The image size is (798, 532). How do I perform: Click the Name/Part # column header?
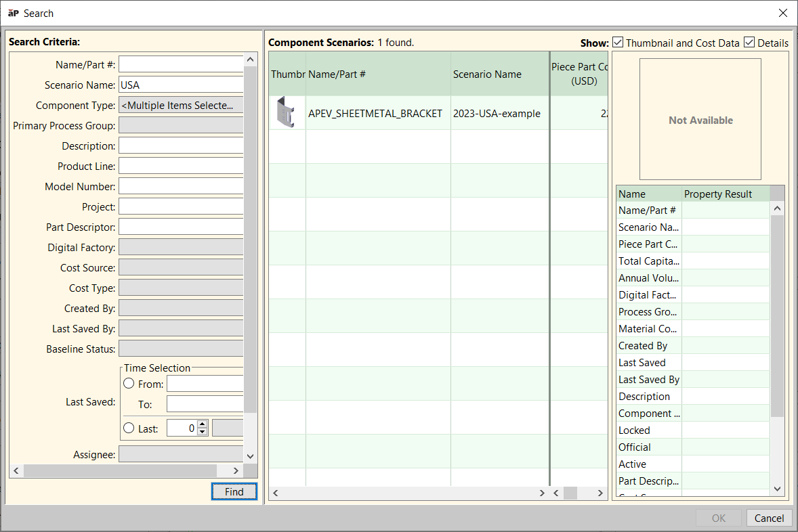click(x=337, y=74)
